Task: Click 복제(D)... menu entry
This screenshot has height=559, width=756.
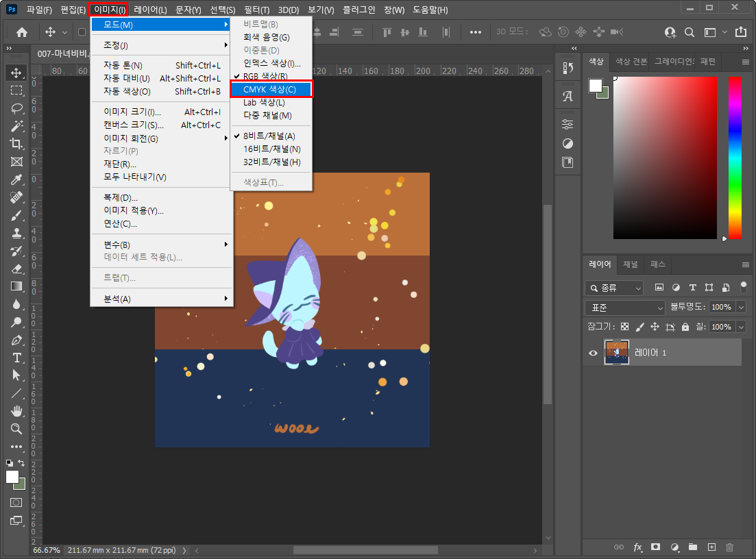Action: (162, 197)
